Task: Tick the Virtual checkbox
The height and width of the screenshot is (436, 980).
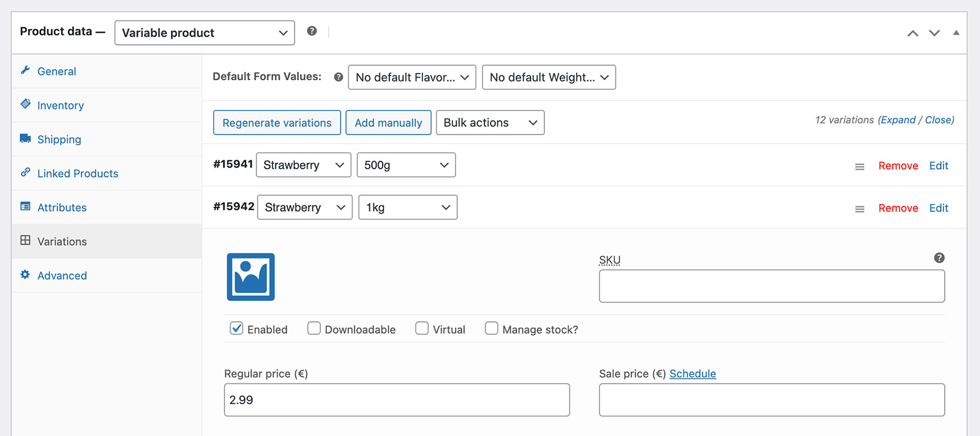Action: [422, 328]
